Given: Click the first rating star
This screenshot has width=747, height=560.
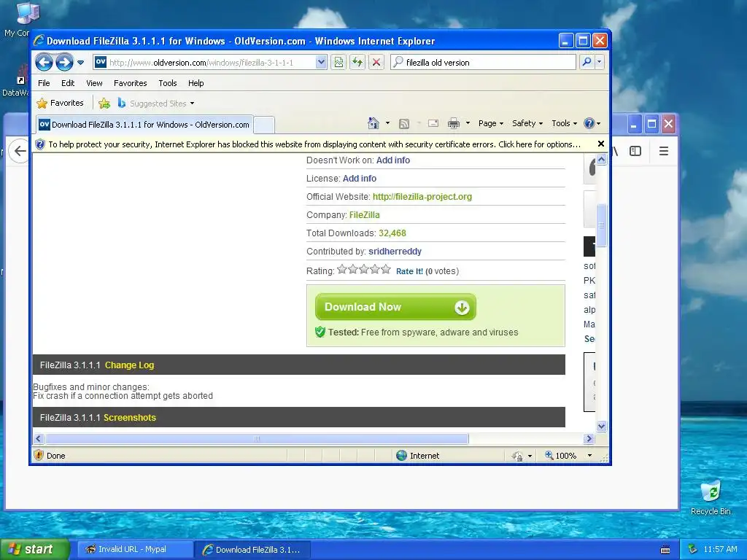Looking at the screenshot, I should [x=342, y=270].
